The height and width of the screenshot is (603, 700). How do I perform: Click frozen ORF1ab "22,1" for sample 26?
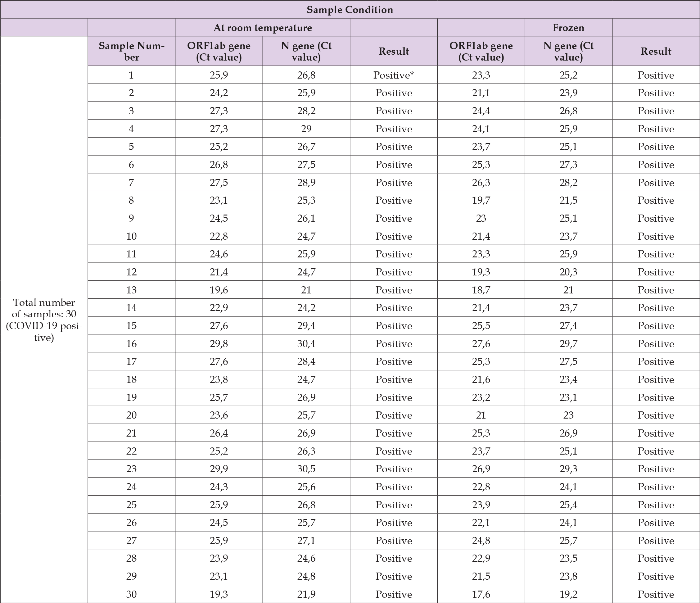[x=481, y=523]
